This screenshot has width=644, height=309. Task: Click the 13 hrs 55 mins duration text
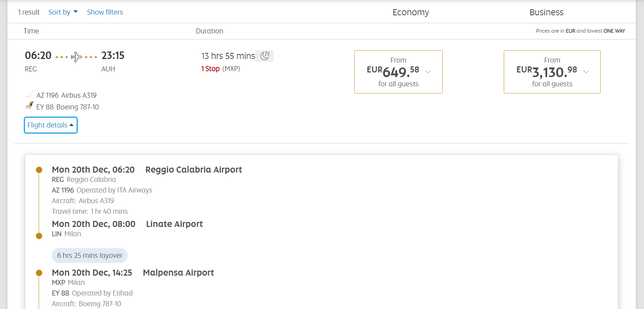pos(228,56)
